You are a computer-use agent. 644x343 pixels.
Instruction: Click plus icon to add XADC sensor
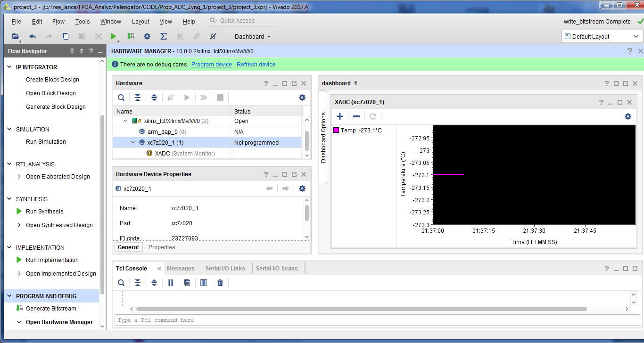pos(340,116)
